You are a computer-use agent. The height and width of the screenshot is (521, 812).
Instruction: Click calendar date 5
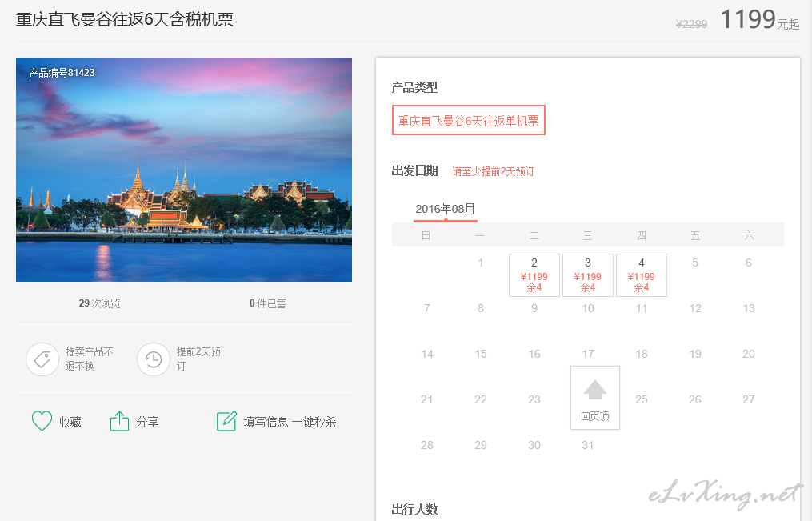[x=695, y=263]
